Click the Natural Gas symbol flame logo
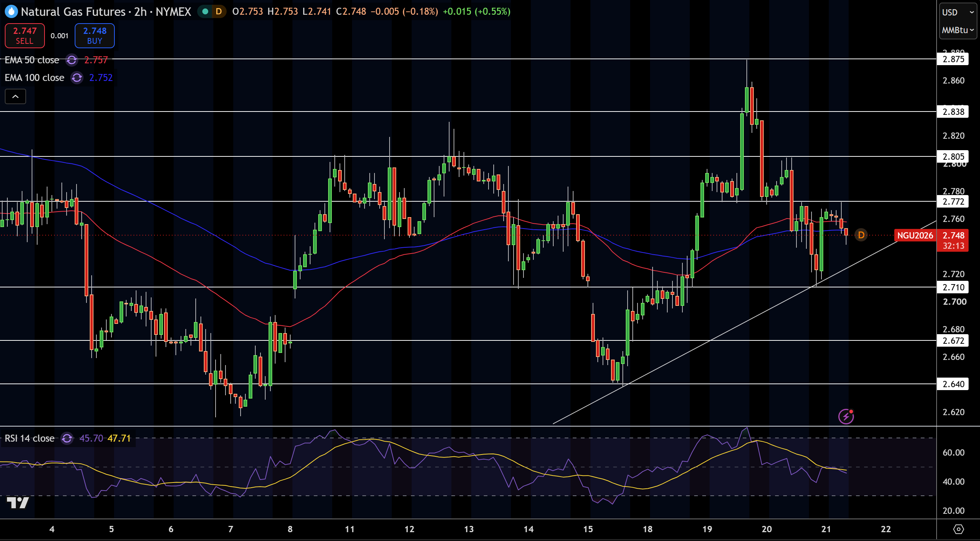This screenshot has width=980, height=541. click(11, 11)
